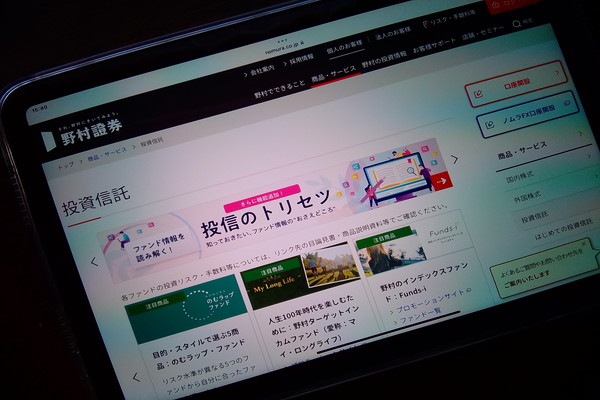Click the search magnifier icon
The image size is (600, 400).
tap(516, 24)
